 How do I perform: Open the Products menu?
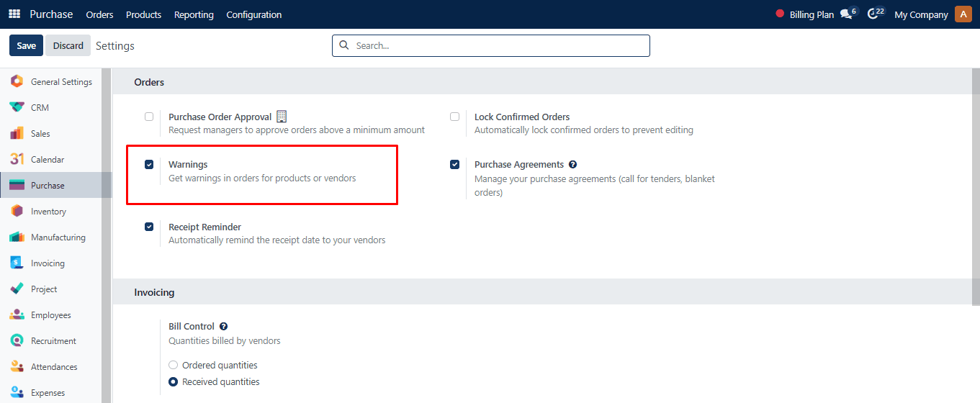pyautogui.click(x=143, y=14)
